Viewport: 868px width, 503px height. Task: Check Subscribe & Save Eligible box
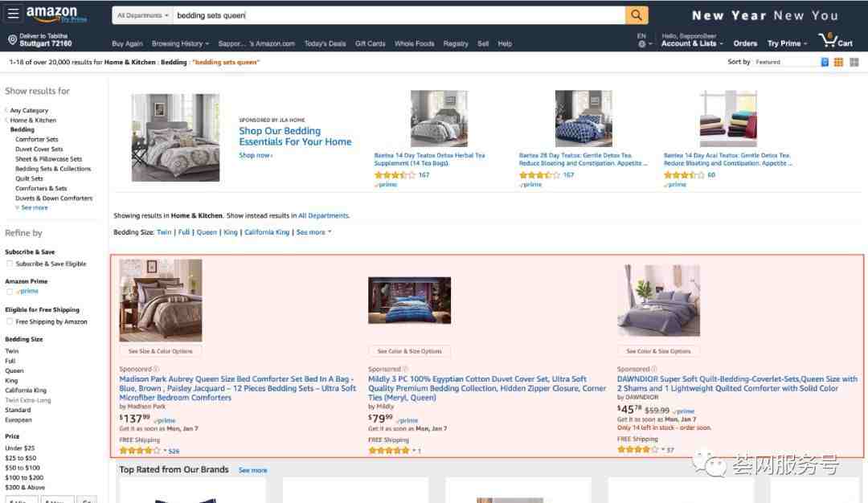pyautogui.click(x=10, y=264)
